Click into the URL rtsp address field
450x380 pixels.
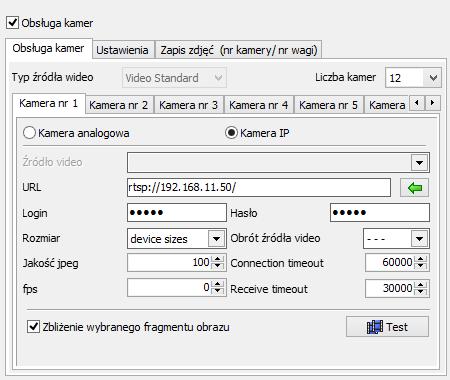tap(259, 187)
